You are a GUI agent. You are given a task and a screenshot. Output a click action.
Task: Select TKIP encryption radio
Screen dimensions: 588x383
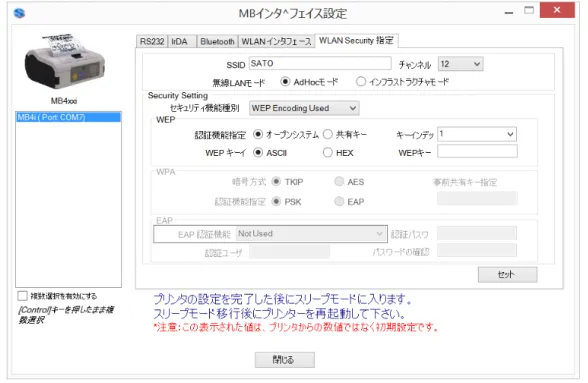[276, 182]
